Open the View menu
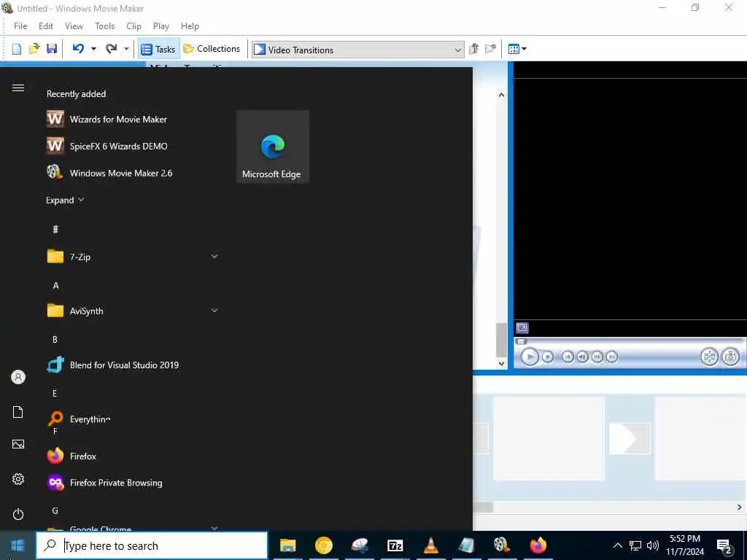 (74, 26)
